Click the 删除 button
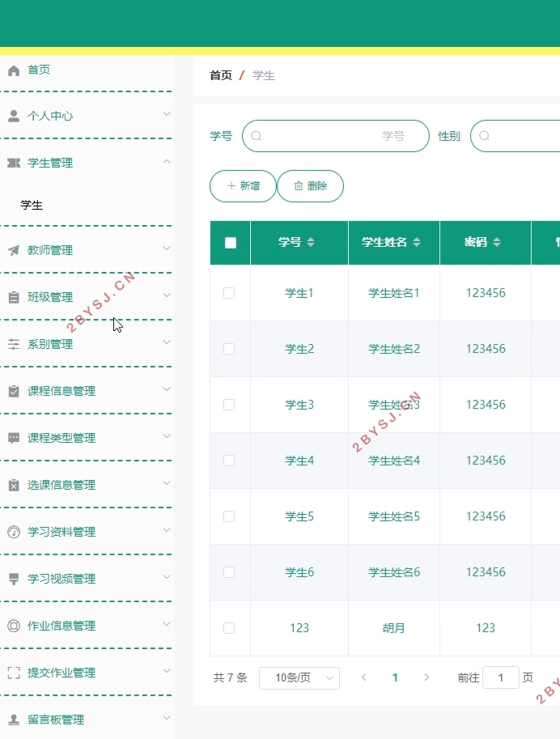 click(310, 186)
